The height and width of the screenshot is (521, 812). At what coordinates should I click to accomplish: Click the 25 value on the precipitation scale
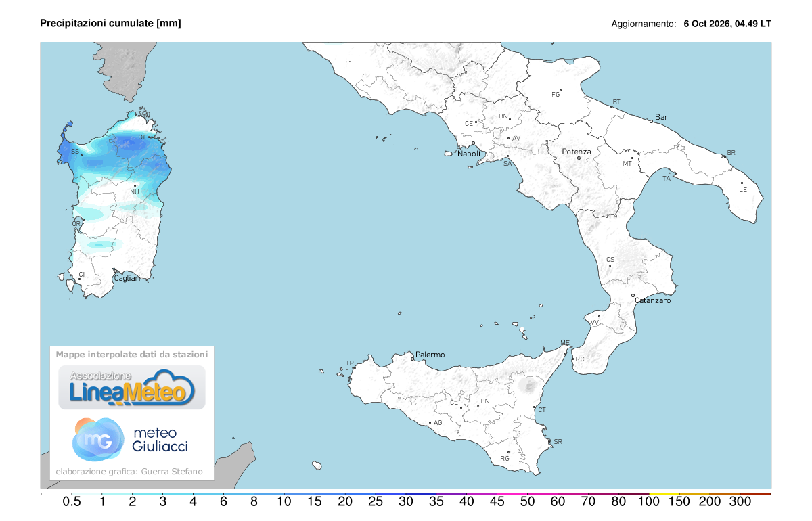[x=376, y=502]
